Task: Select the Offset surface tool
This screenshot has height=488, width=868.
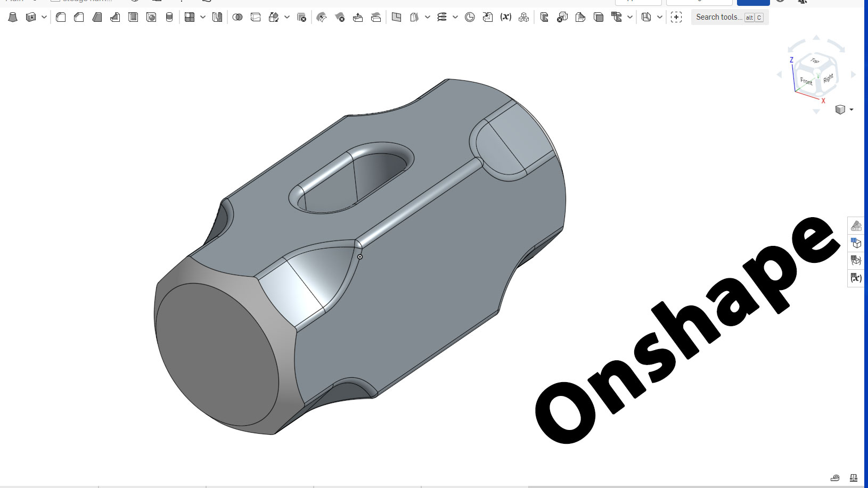Action: [x=414, y=18]
